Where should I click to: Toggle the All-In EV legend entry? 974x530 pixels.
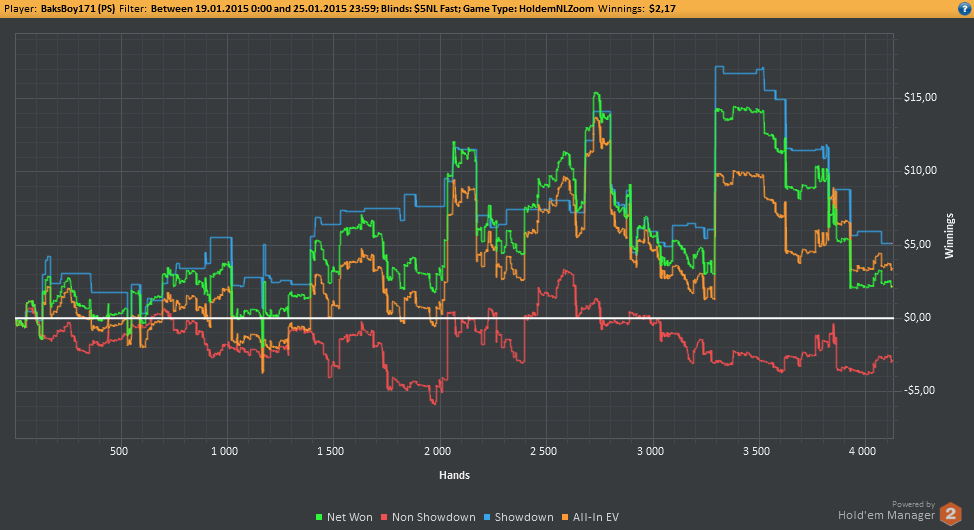coord(590,517)
